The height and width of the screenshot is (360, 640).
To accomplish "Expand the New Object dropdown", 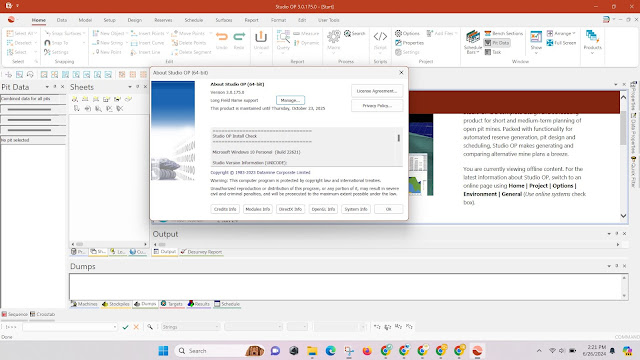I will coord(127,33).
